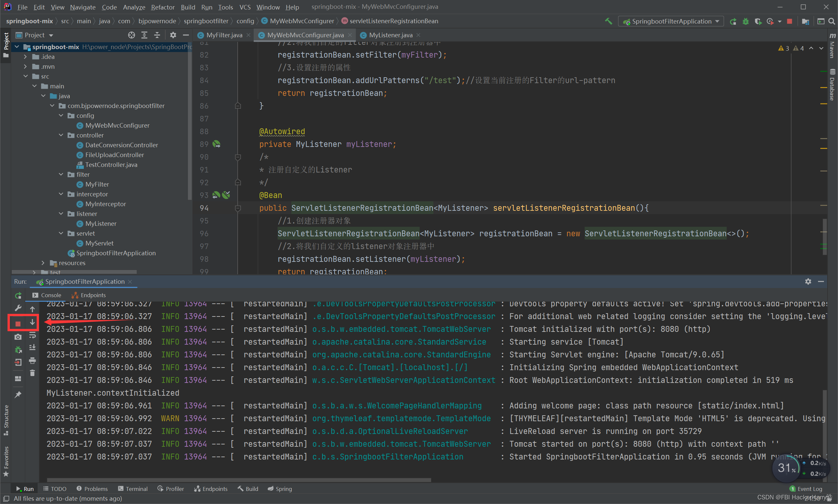The width and height of the screenshot is (838, 504).
Task: Click the gutter bean icon on line 89
Action: point(216,144)
